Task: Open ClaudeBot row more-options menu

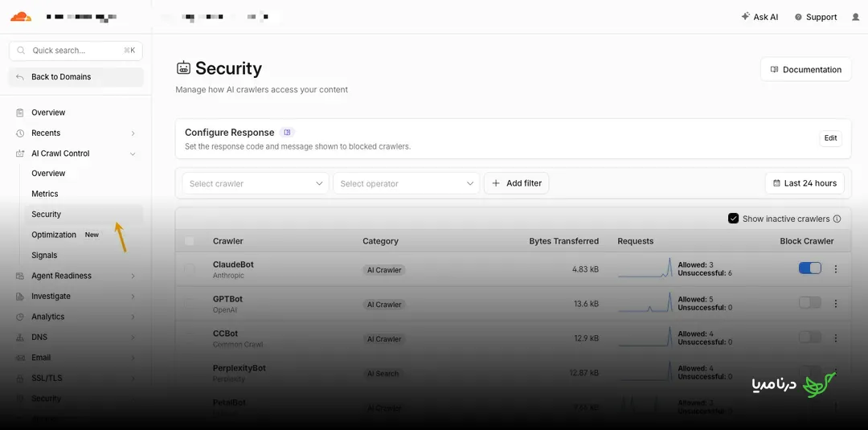Action: 836,269
